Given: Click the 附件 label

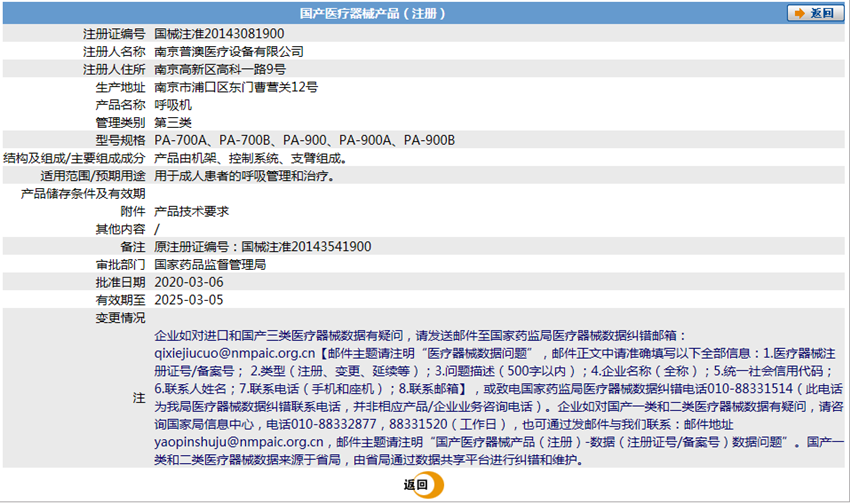Looking at the screenshot, I should pyautogui.click(x=133, y=211).
